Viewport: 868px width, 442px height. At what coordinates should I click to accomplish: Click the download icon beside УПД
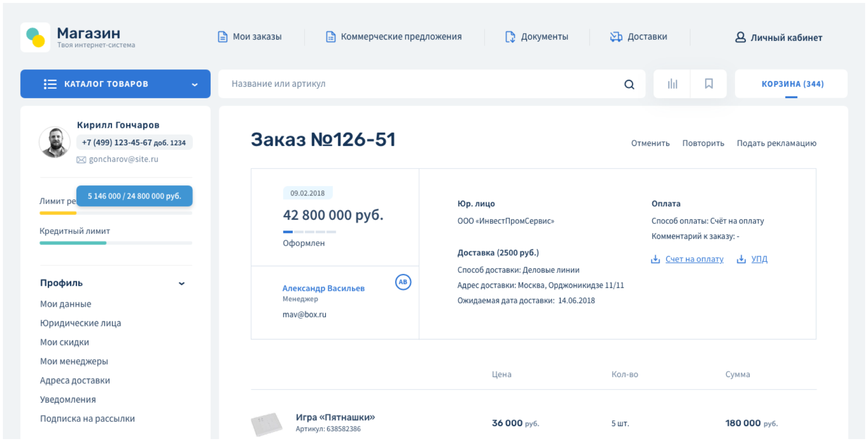click(x=741, y=260)
